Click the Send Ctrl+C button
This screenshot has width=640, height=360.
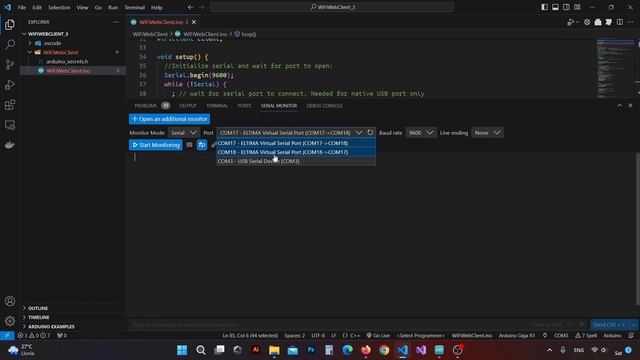click(x=609, y=324)
